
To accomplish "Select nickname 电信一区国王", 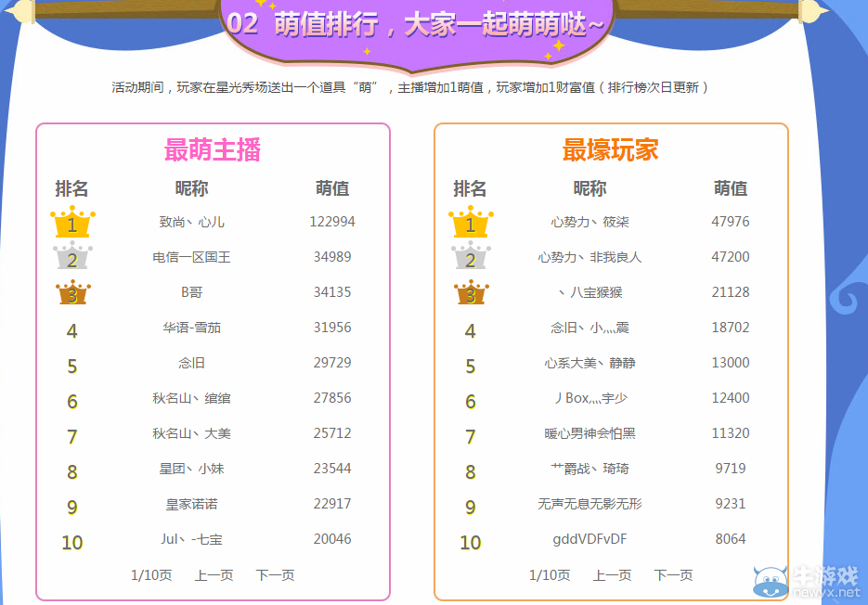I will coord(191,257).
